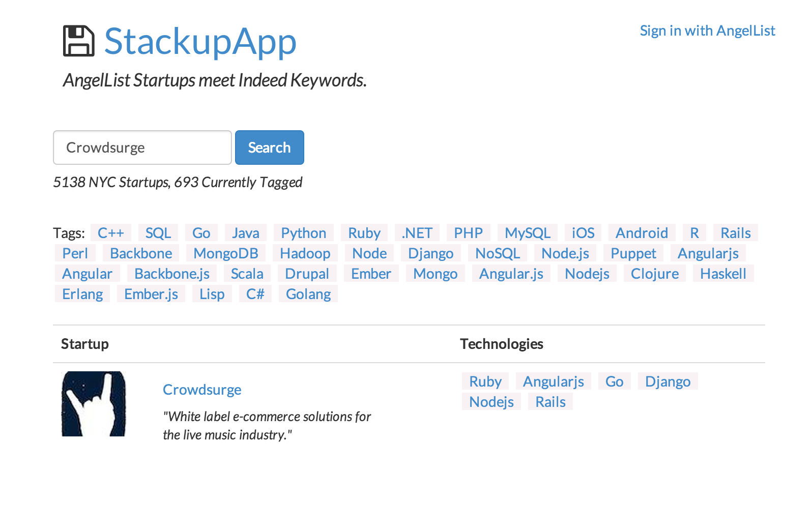The width and height of the screenshot is (812, 530).
Task: Click the Node tag
Action: [x=369, y=253]
